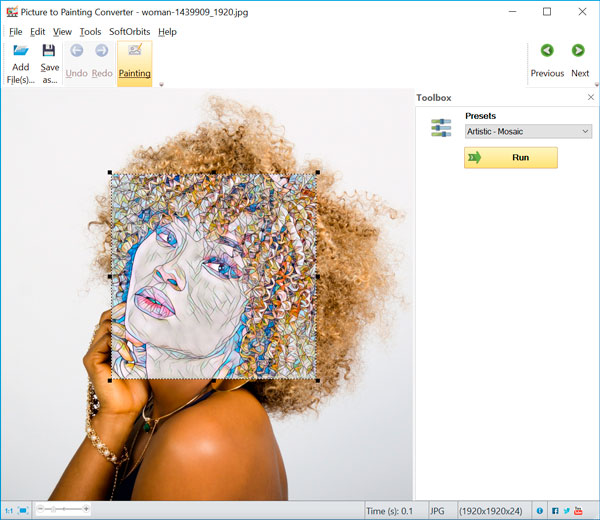Open the SoftOrbits menu
This screenshot has height=520, width=600.
coord(130,32)
